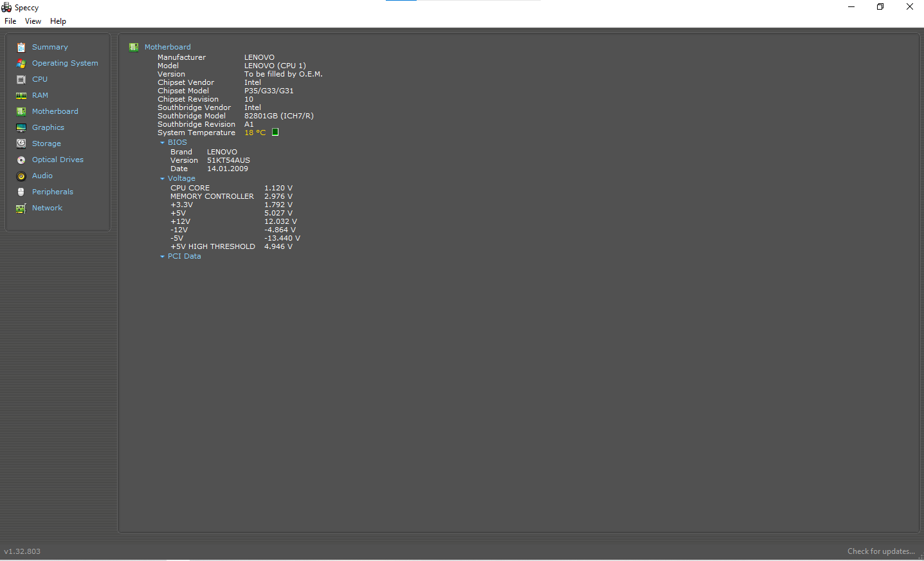Click the Speccy app icon in title bar
Image resolution: width=924 pixels, height=561 pixels.
pos(6,7)
